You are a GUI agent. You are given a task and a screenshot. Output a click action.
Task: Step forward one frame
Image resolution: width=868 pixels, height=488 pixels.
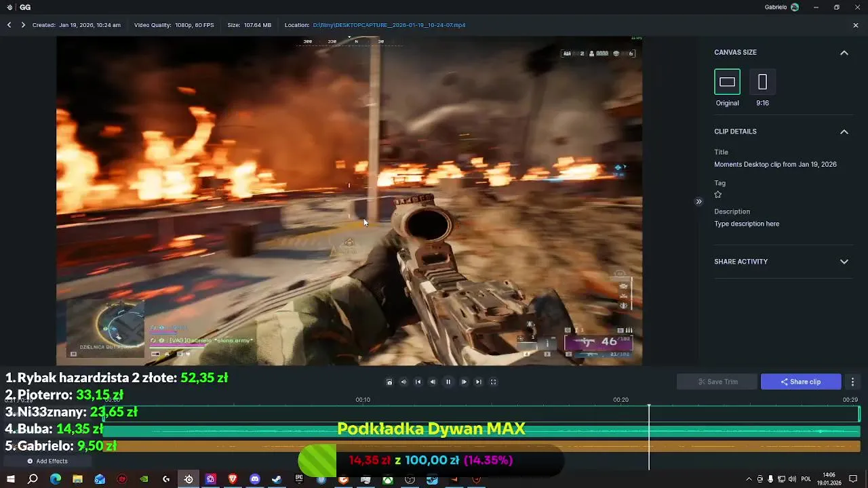pyautogui.click(x=464, y=382)
